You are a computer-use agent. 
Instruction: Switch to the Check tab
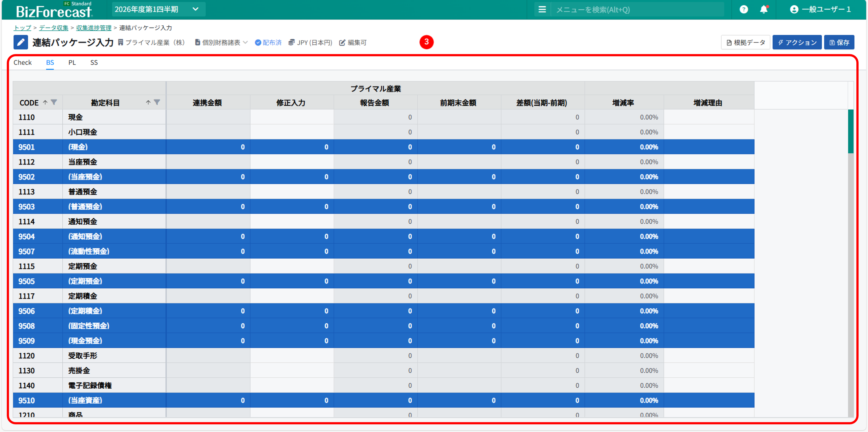click(x=23, y=63)
